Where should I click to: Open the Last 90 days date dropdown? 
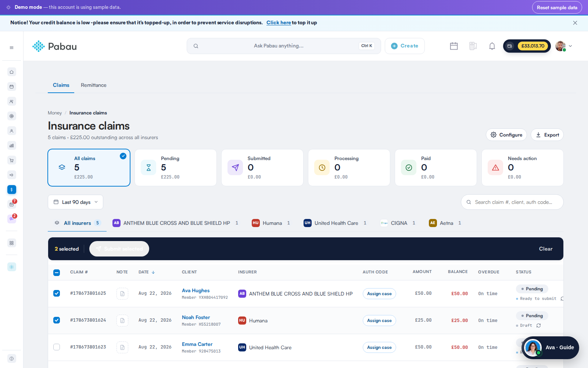[x=75, y=202]
